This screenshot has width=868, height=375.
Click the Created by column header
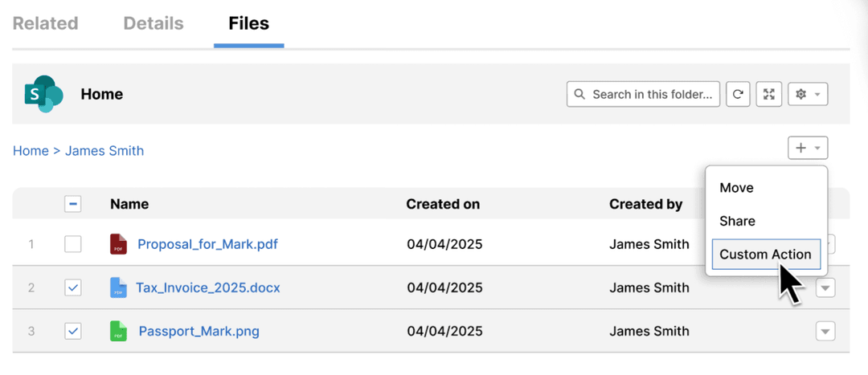click(x=646, y=204)
